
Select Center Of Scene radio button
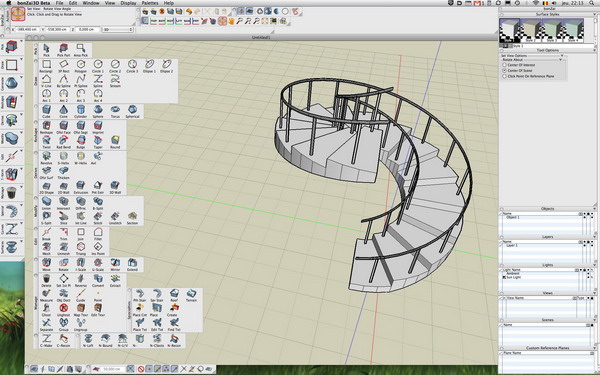(x=505, y=71)
